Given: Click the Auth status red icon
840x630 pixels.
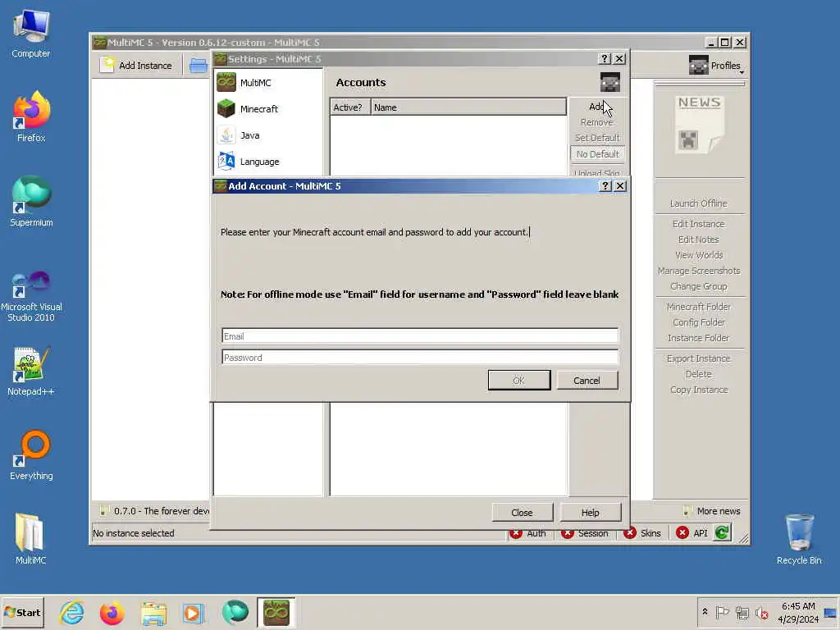Looking at the screenshot, I should click(516, 533).
